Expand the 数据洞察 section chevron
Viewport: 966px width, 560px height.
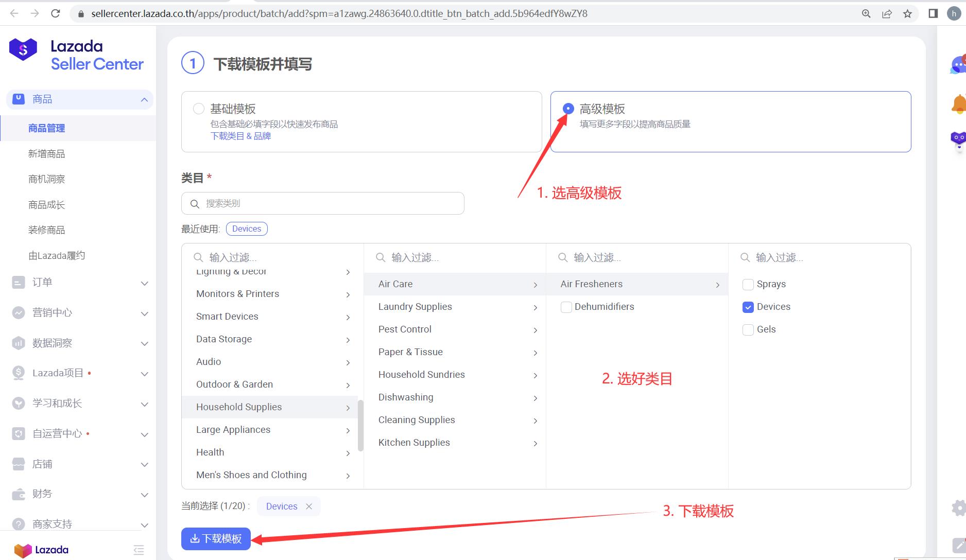click(145, 343)
